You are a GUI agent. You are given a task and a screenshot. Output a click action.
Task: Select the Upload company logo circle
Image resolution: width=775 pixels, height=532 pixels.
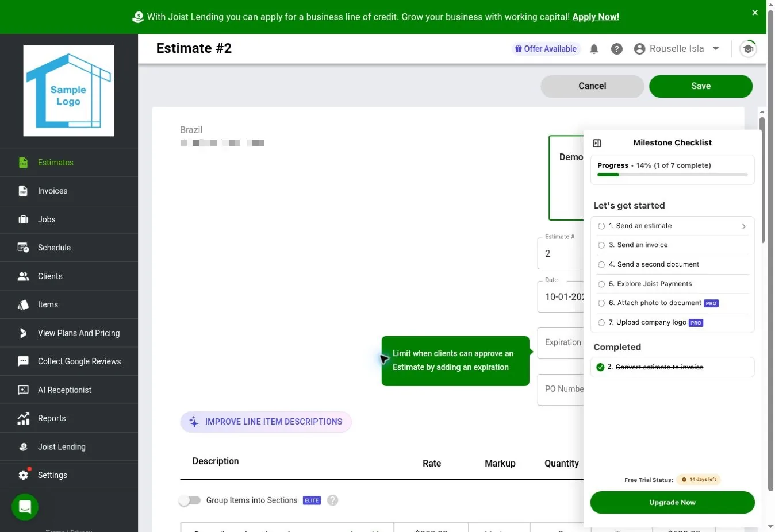point(601,323)
